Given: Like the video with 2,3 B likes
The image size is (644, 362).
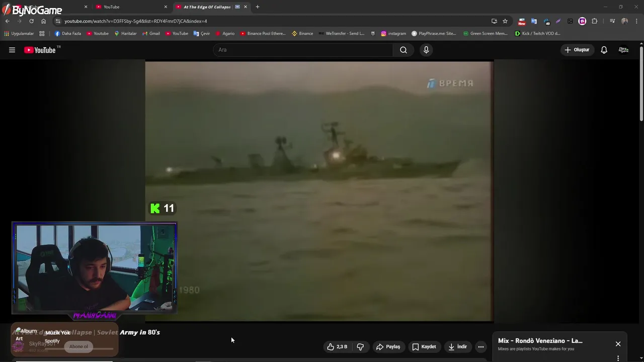Looking at the screenshot, I should [337, 346].
